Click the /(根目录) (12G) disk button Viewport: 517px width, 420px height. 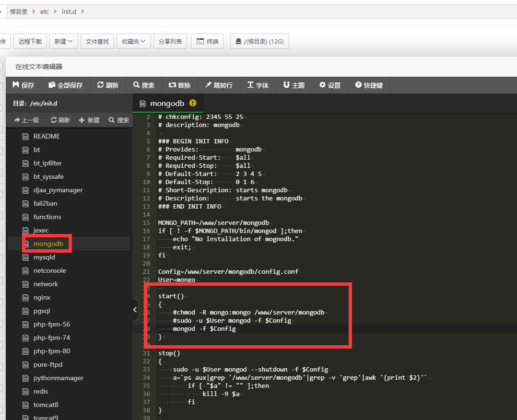pos(259,42)
